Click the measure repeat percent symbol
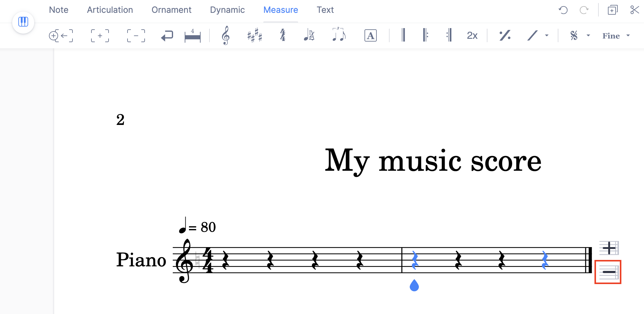 (504, 35)
